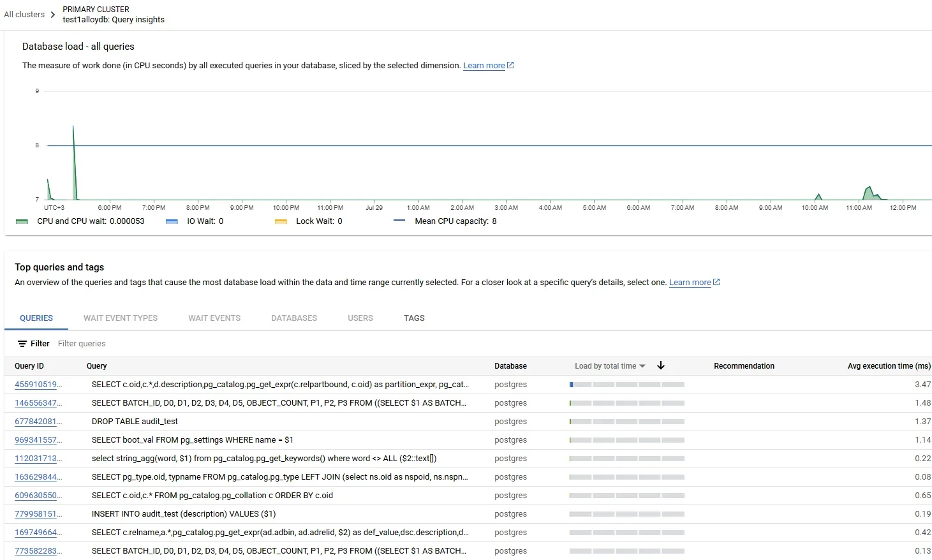This screenshot has width=932, height=560.
Task: Click the descending sort arrow in the table header
Action: click(x=661, y=365)
